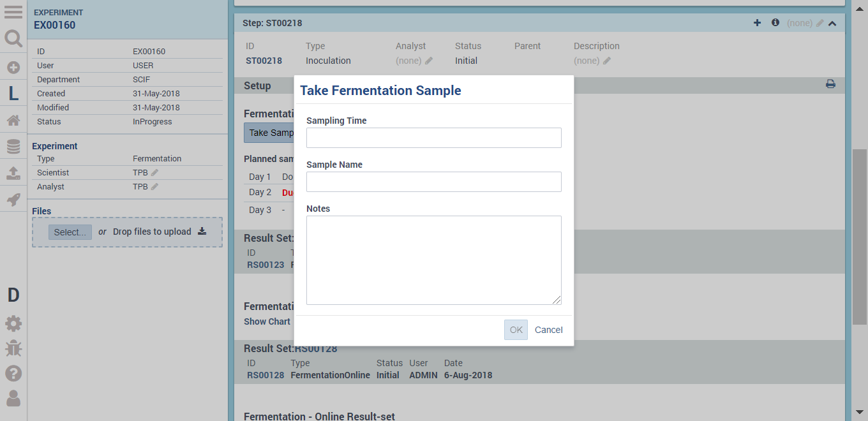
Task: Edit the Scientist TPB pencil icon
Action: [x=154, y=173]
